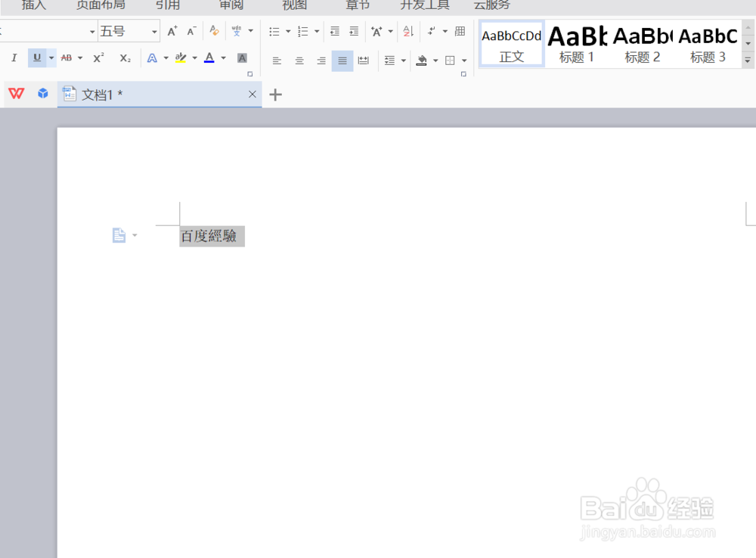Click the blue cube icon beside WPS logo
This screenshot has height=558, width=756.
coord(43,93)
